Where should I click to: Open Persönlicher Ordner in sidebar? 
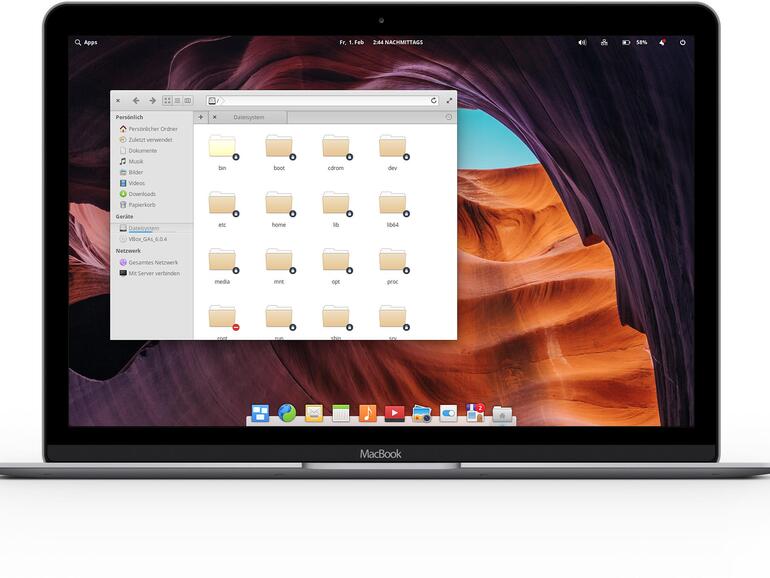pos(152,129)
